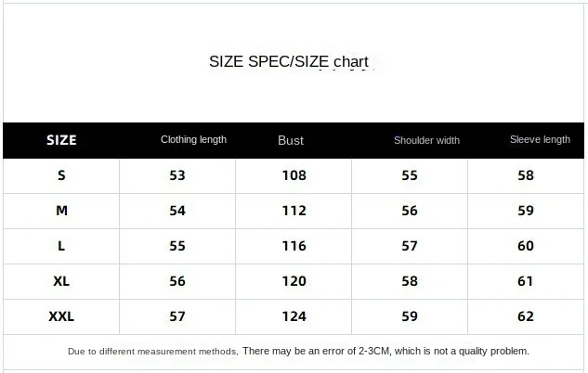This screenshot has height=373, width=588.
Task: Select the XXL size row label
Action: (x=61, y=316)
